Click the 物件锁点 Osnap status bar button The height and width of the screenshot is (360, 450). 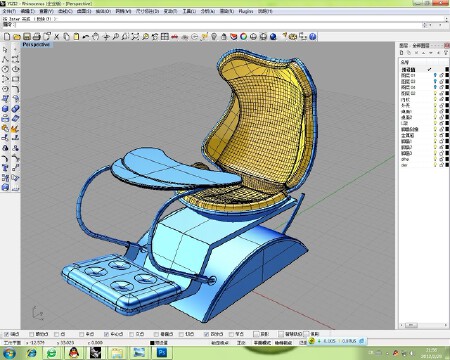coord(283,342)
